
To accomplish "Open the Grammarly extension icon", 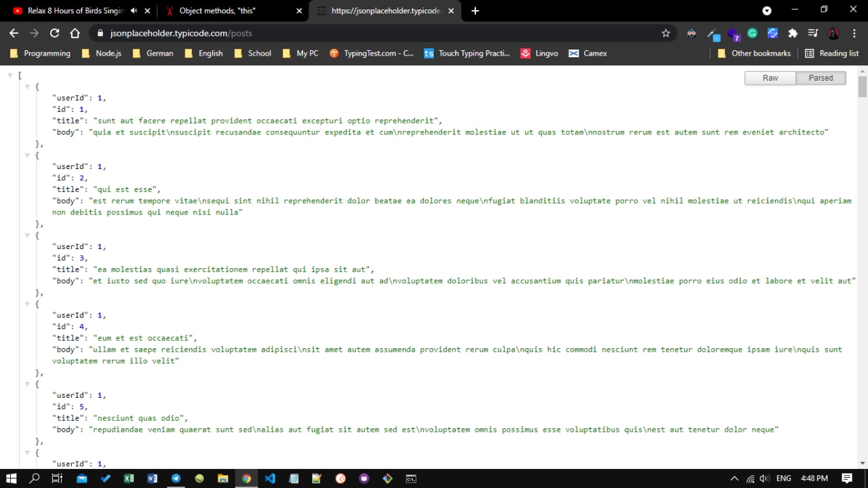I will point(752,33).
